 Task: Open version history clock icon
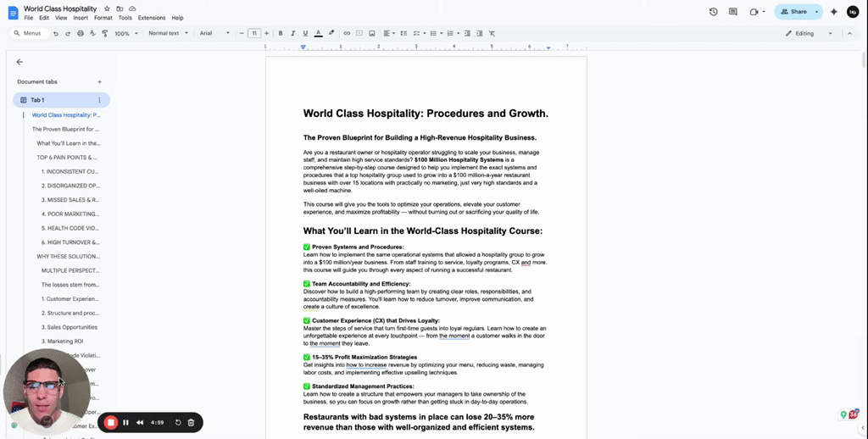(713, 12)
